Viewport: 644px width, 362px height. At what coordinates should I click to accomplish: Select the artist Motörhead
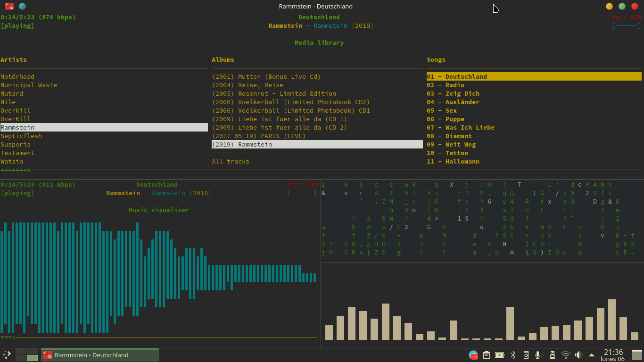tap(17, 77)
